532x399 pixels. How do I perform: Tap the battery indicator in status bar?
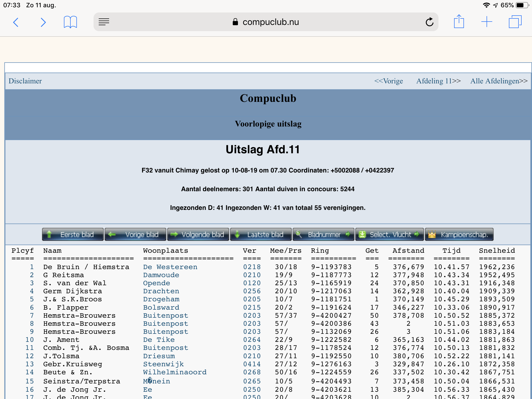(522, 5)
